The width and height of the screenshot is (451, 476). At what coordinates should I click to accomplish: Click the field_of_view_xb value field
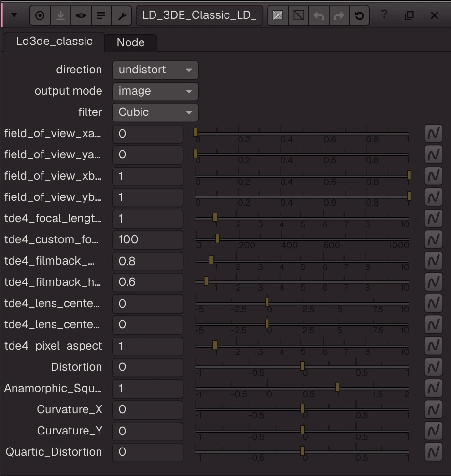(x=148, y=176)
